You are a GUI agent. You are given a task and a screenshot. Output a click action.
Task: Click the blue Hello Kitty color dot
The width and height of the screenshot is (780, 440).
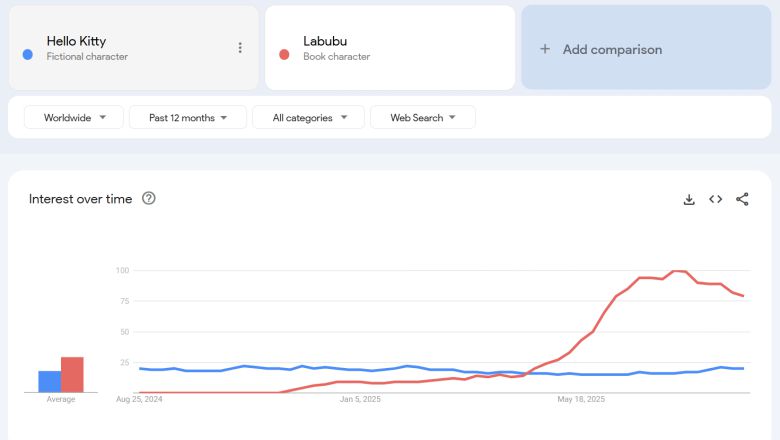click(x=28, y=55)
